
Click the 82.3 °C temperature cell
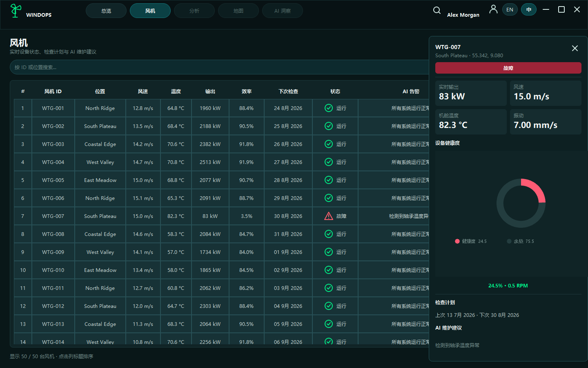coord(176,216)
